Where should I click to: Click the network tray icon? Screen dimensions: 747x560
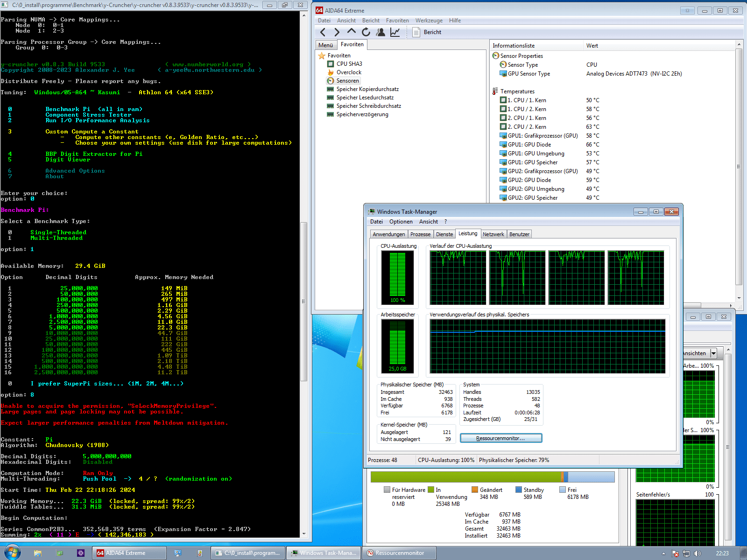pos(686,553)
